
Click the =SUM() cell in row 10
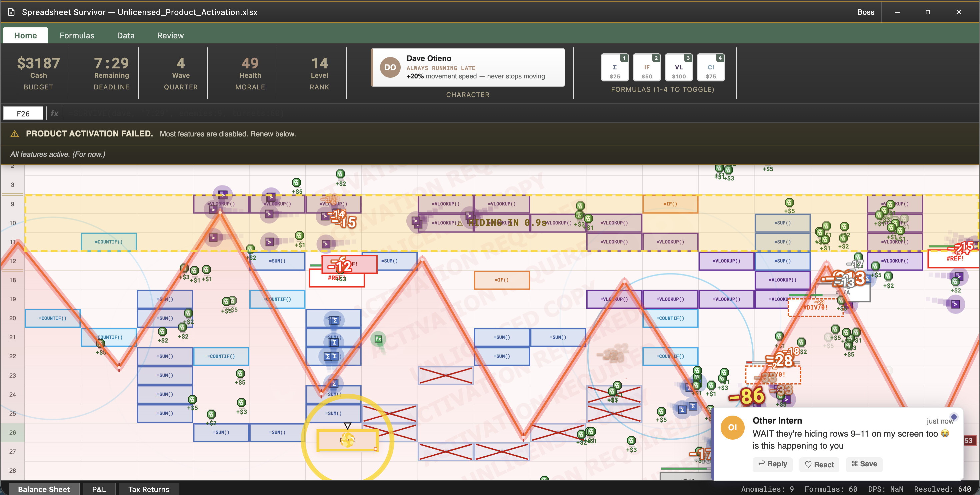[x=783, y=223]
